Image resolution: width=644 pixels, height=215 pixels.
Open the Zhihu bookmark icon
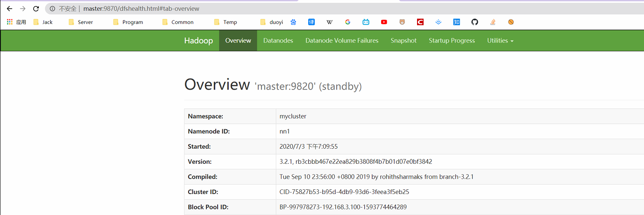click(x=456, y=22)
